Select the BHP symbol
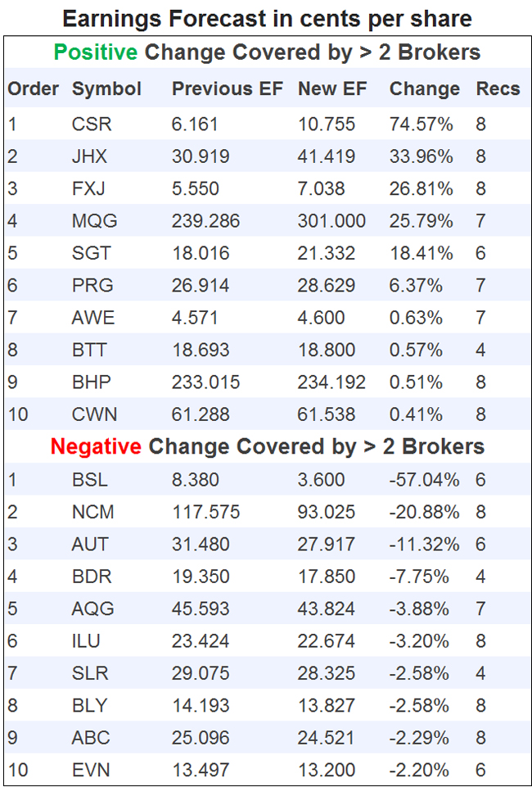Screen dimensions: 532x787 coord(92,382)
